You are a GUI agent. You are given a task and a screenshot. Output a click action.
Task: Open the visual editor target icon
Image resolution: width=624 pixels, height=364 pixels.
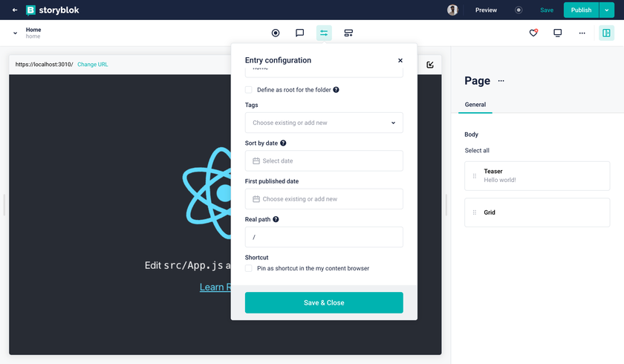pyautogui.click(x=276, y=33)
